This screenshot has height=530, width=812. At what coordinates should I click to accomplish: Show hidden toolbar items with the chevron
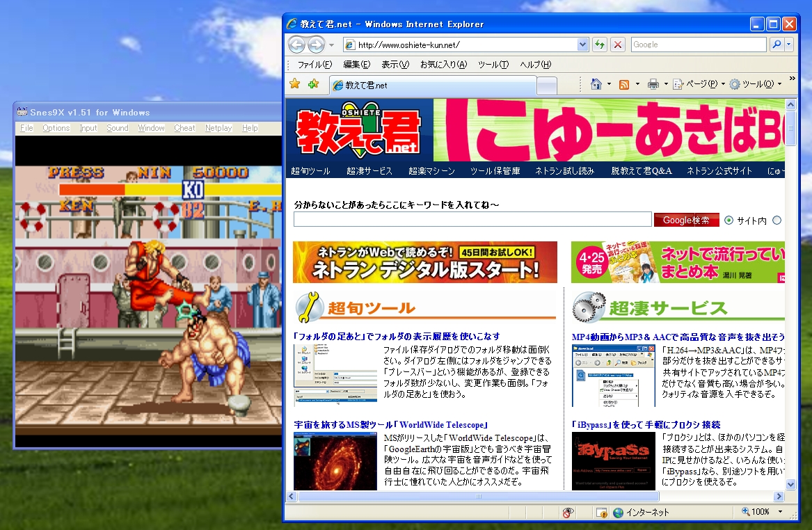792,79
